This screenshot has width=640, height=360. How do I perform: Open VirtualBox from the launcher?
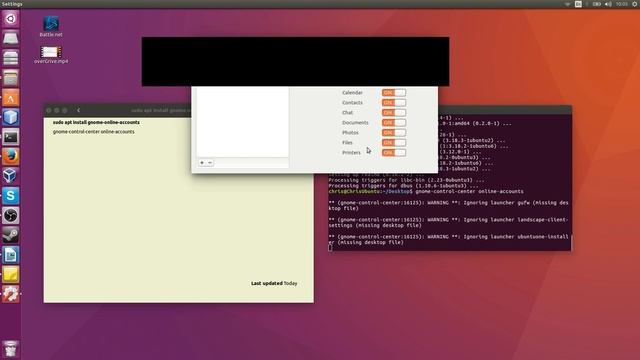11,176
